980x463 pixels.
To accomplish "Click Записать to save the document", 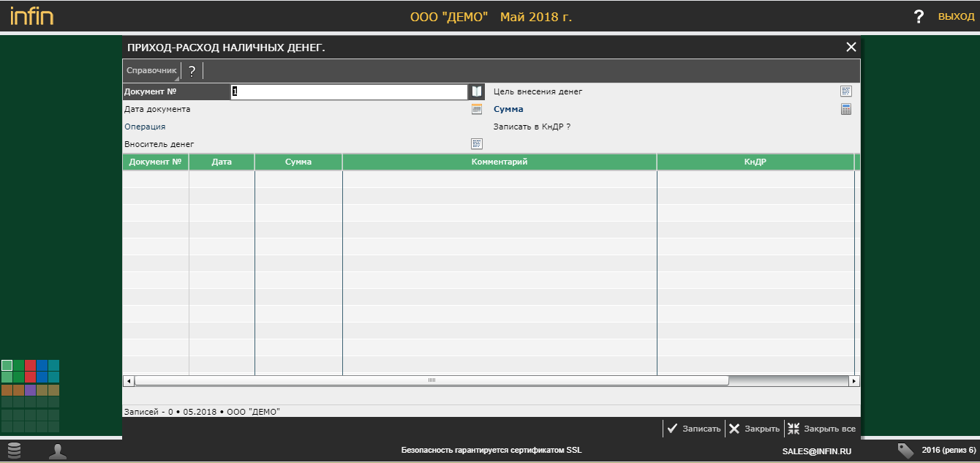I will (693, 429).
